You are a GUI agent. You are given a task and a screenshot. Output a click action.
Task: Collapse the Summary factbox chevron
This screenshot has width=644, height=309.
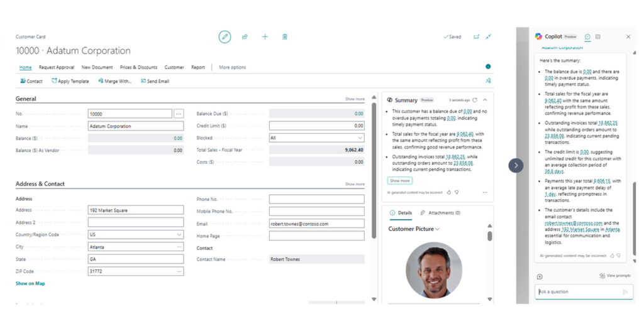coord(485,100)
